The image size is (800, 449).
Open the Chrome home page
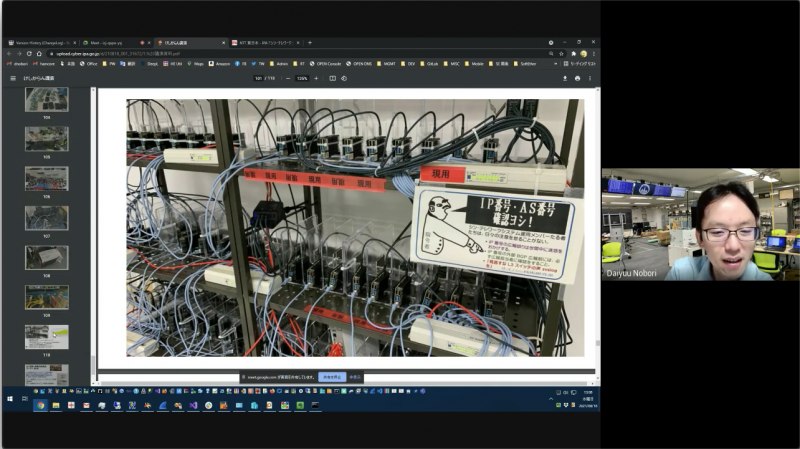pyautogui.click(x=39, y=54)
